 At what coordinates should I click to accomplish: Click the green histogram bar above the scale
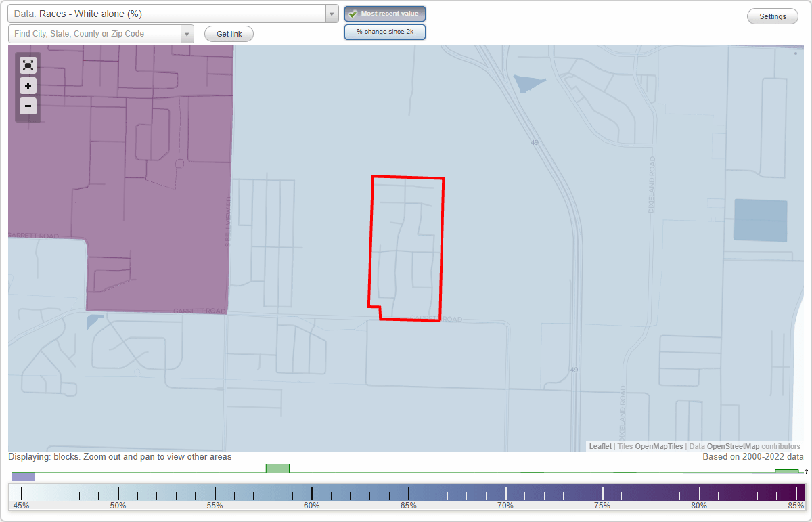279,468
